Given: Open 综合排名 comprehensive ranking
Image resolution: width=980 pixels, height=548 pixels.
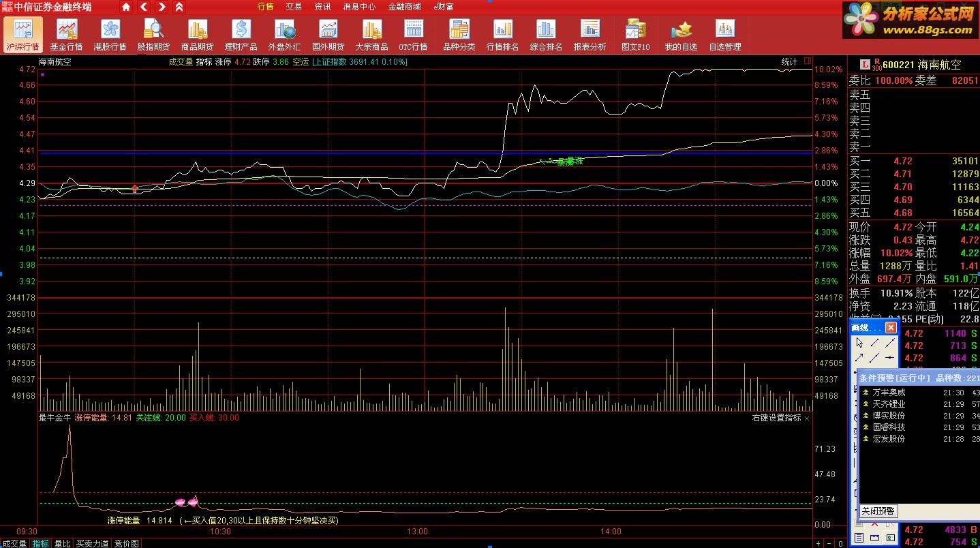Looking at the screenshot, I should 546,35.
